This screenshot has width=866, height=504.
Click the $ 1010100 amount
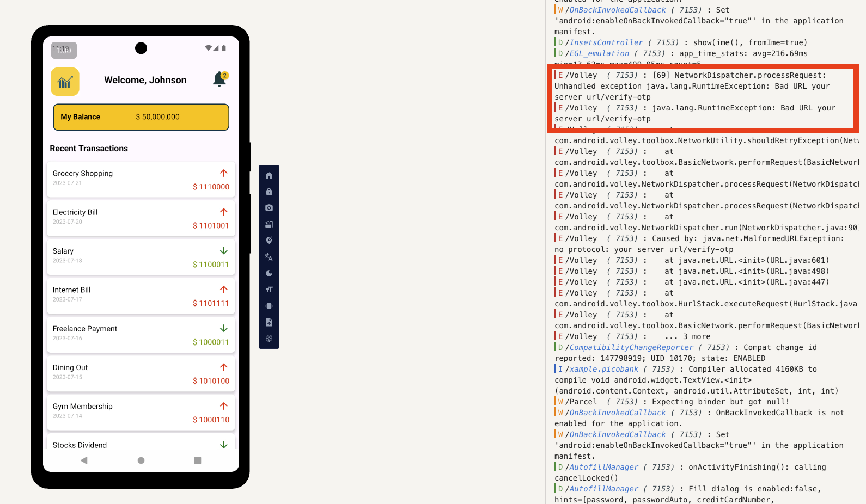point(211,381)
